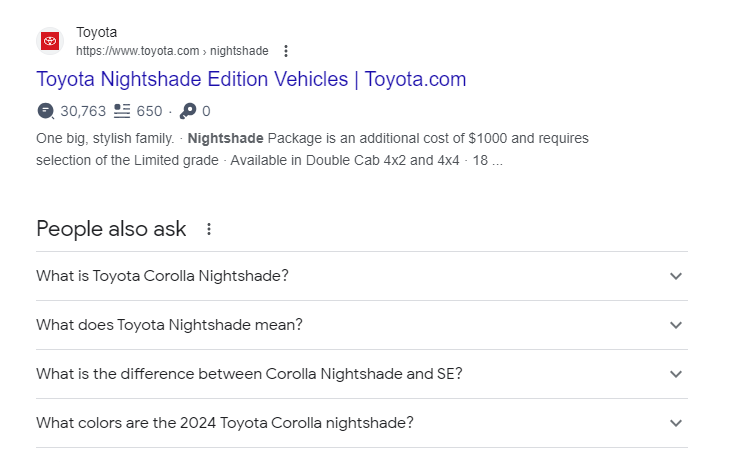
Task: Click the red Toyota favicon logo
Action: pos(50,41)
